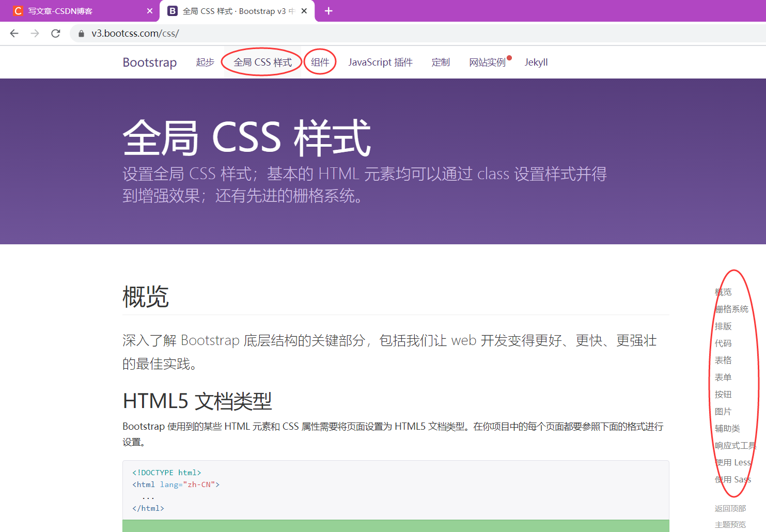766x532 pixels.
Task: Open the Bootstrap brand link
Action: click(x=150, y=62)
